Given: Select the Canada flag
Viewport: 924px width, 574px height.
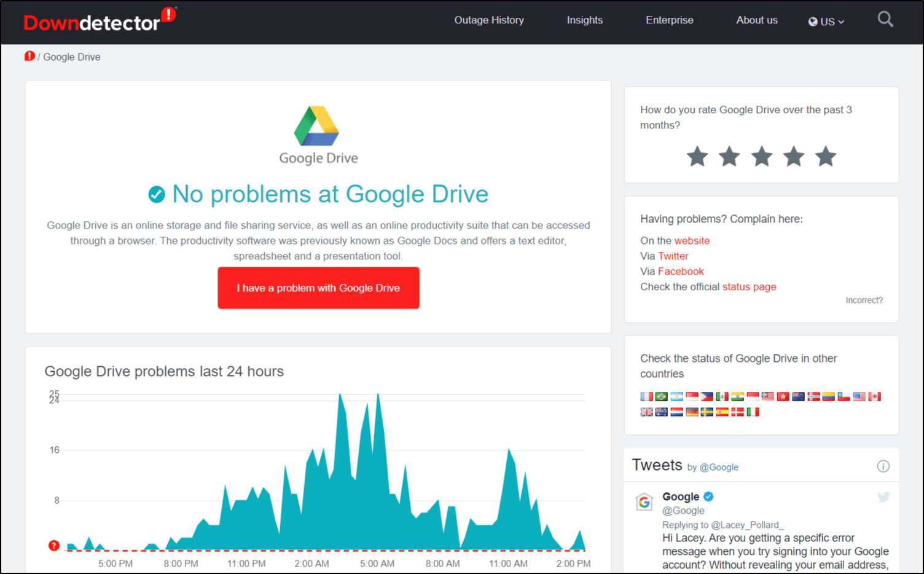Looking at the screenshot, I should click(x=874, y=396).
